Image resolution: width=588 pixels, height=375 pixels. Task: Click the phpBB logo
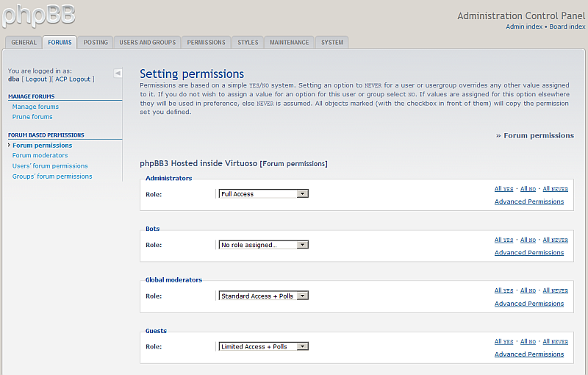click(38, 15)
